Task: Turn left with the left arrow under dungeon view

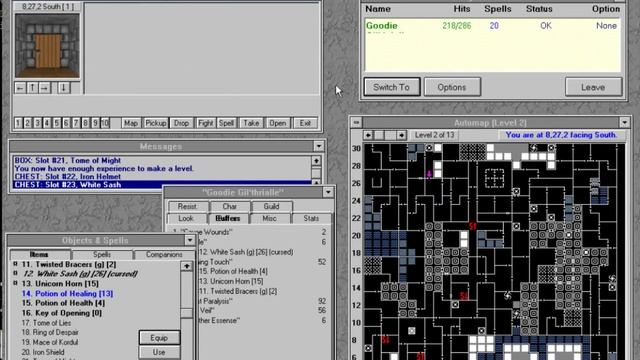Action: [x=20, y=88]
